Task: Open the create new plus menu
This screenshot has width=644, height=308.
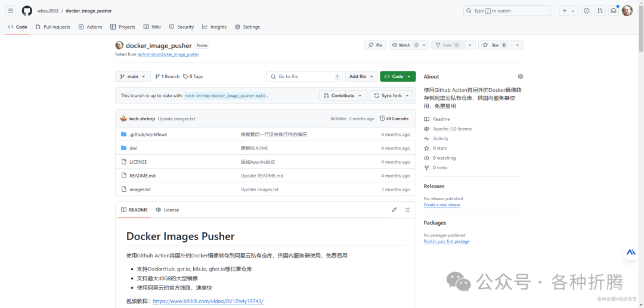Action: [x=569, y=11]
